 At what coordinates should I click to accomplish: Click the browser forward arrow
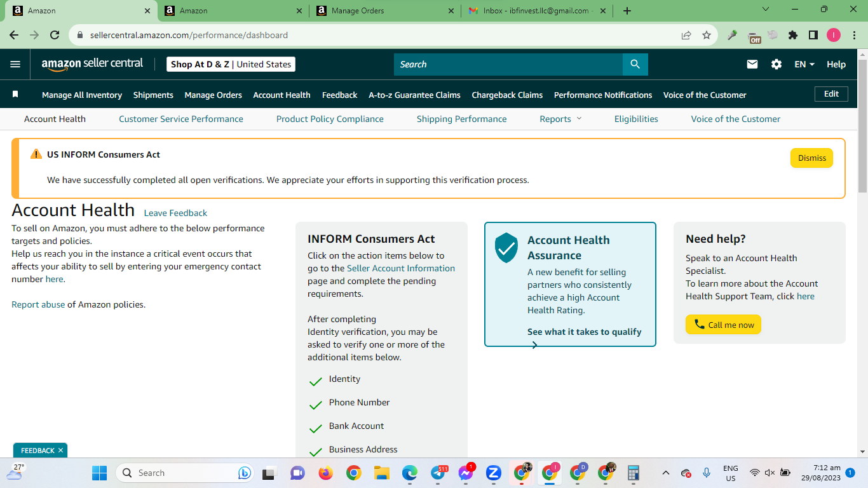(34, 36)
